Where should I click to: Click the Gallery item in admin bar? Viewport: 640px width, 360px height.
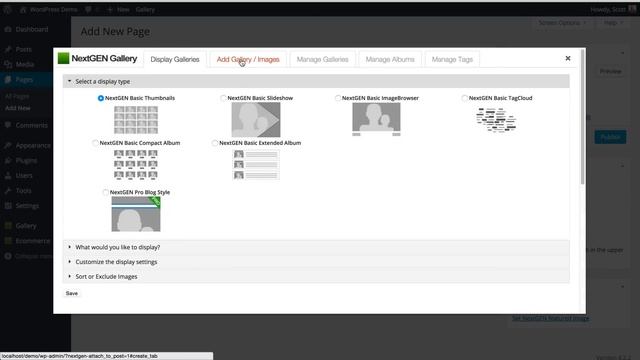click(145, 9)
